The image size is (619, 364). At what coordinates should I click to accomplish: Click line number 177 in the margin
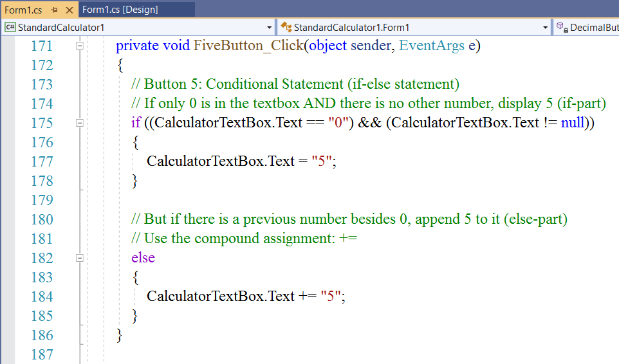pyautogui.click(x=42, y=161)
